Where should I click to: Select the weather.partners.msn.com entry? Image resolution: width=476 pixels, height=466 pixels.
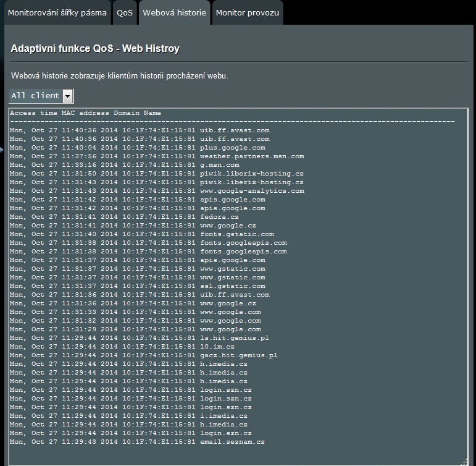[157, 156]
